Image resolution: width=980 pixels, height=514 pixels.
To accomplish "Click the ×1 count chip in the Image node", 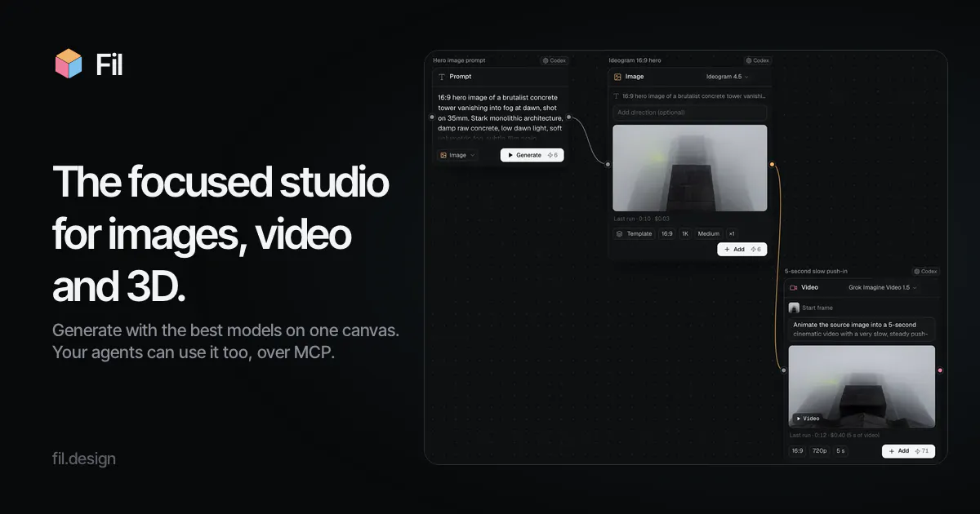I will [732, 233].
